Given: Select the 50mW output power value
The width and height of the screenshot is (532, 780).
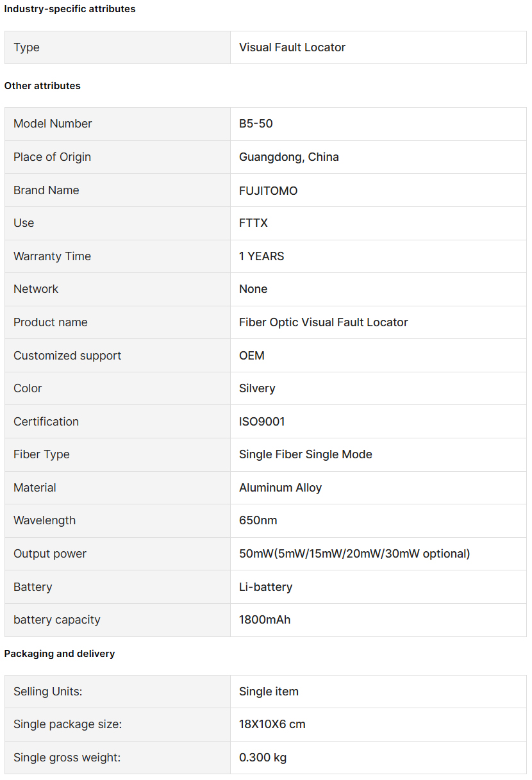Looking at the screenshot, I should point(354,554).
